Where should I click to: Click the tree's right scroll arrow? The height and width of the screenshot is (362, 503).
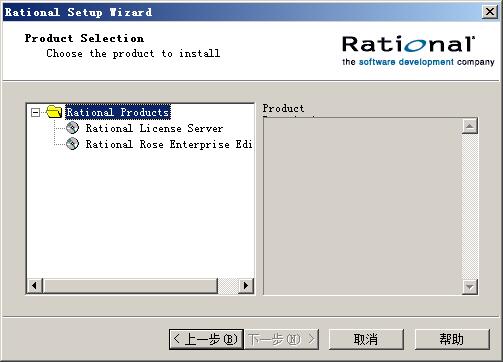246,286
